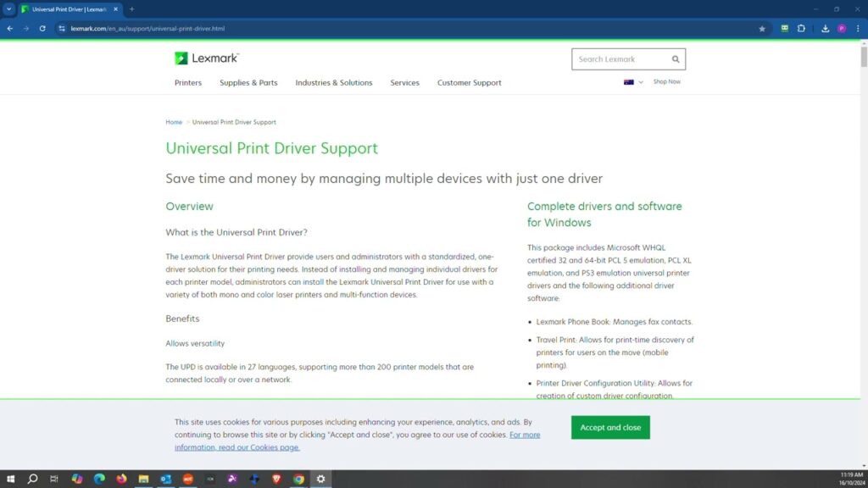This screenshot has width=868, height=488.
Task: Select the Universal Print Driver browser tab
Action: point(69,9)
